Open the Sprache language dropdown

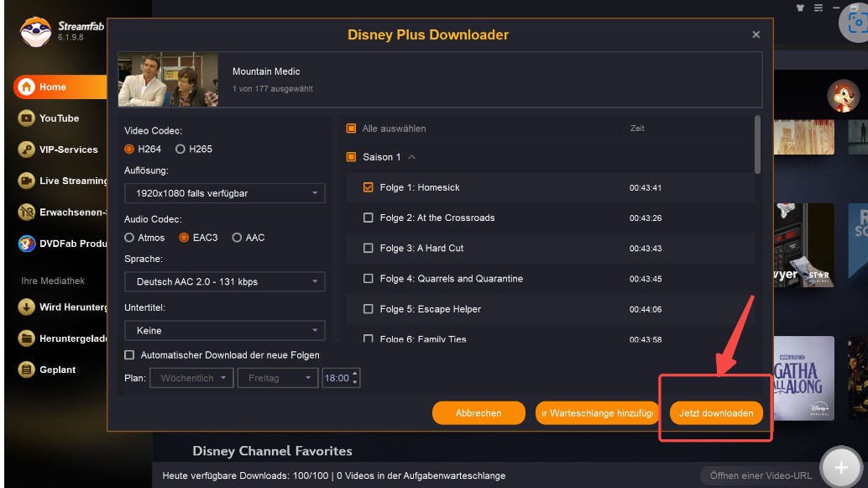pos(225,281)
